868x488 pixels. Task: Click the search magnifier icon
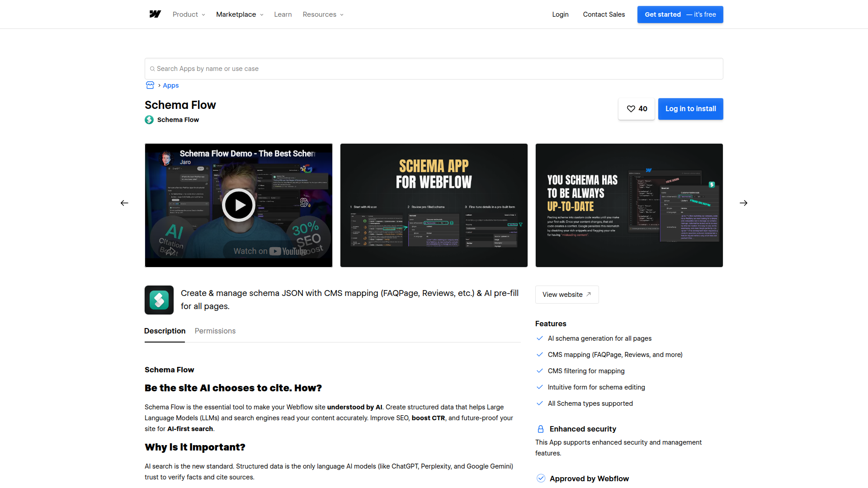tap(152, 69)
